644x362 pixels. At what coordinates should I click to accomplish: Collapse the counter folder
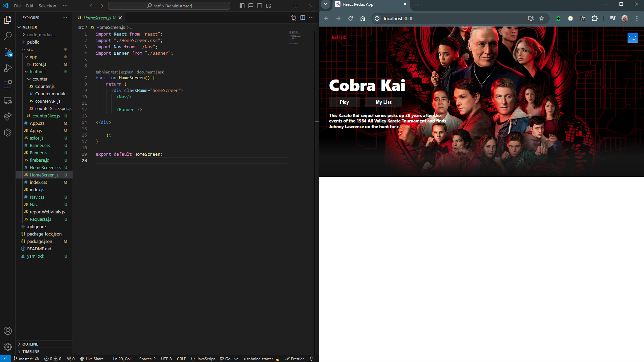tap(40, 79)
